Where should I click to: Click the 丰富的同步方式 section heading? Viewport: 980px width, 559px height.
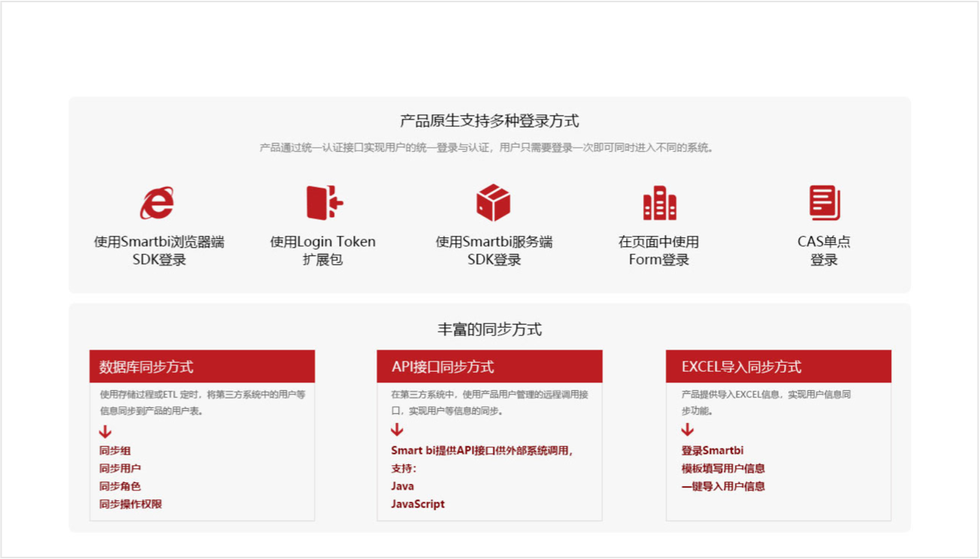tap(489, 329)
